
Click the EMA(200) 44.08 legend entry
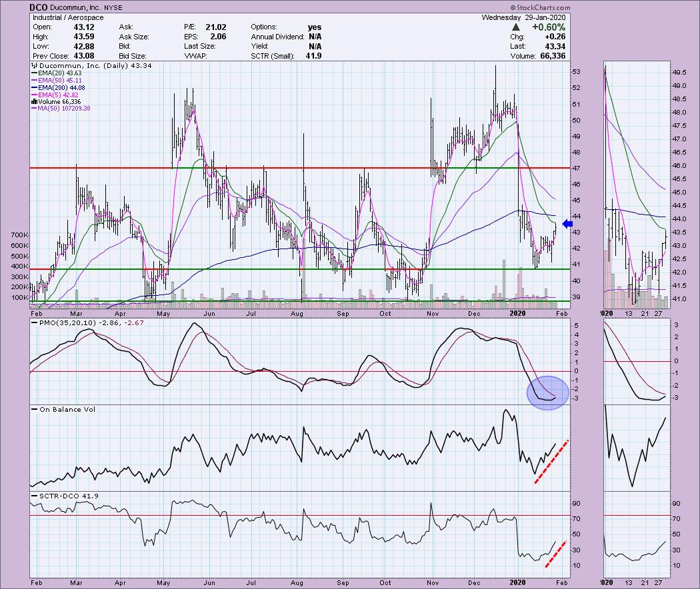pos(58,87)
